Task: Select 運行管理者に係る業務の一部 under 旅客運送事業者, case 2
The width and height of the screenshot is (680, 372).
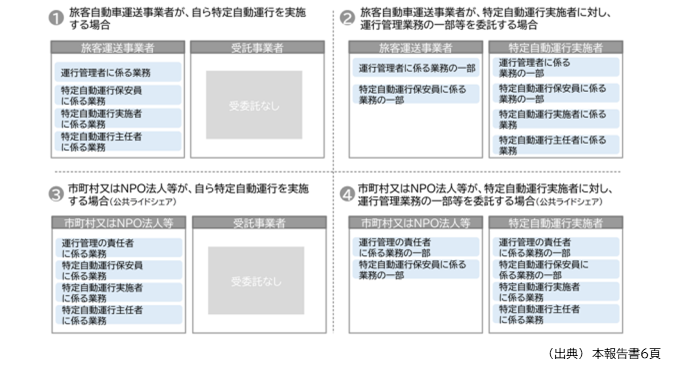Action: 416,68
